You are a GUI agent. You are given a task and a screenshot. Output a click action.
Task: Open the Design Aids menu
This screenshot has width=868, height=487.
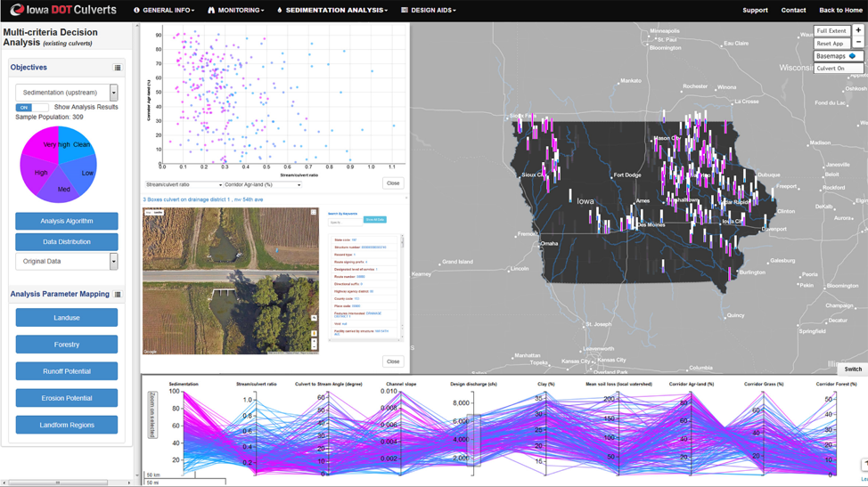click(x=429, y=11)
